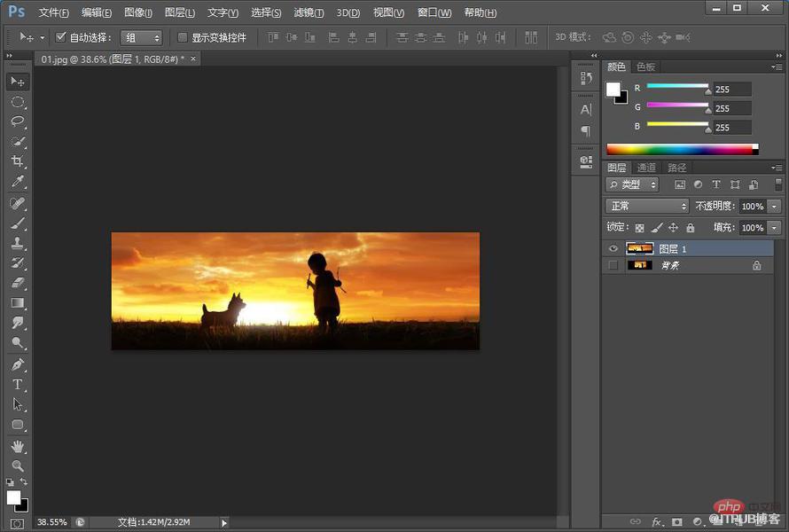
Task: Select the Spot Healing Brush tool
Action: 18,203
